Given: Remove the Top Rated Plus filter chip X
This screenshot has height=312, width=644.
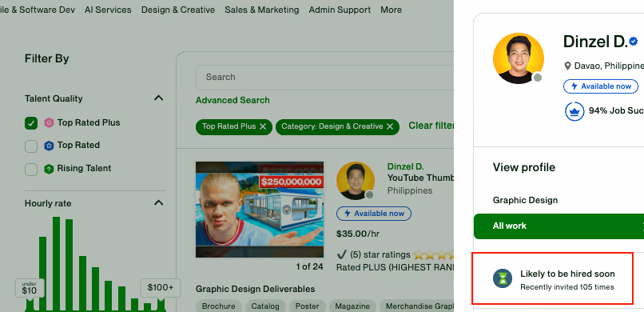Looking at the screenshot, I should tap(263, 126).
